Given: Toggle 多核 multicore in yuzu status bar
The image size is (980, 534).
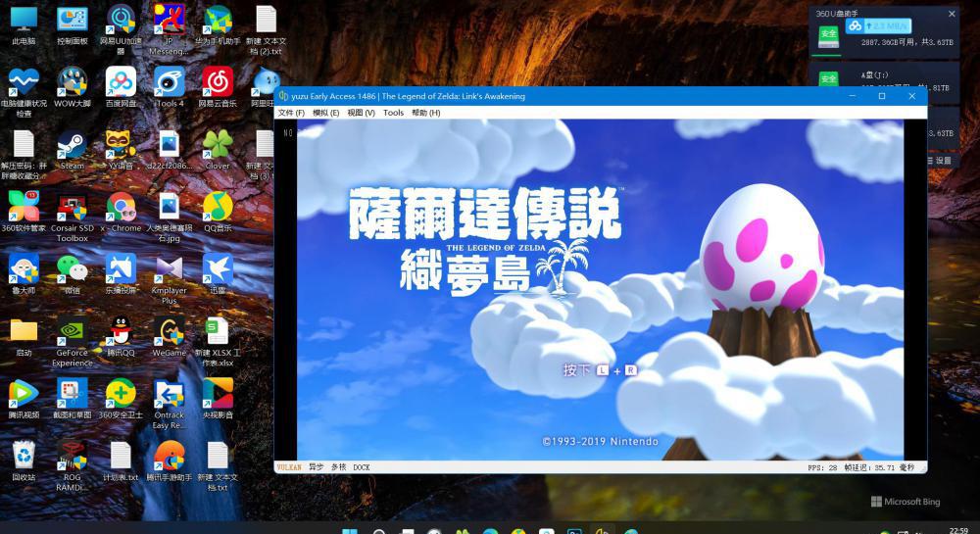Looking at the screenshot, I should 338,467.
